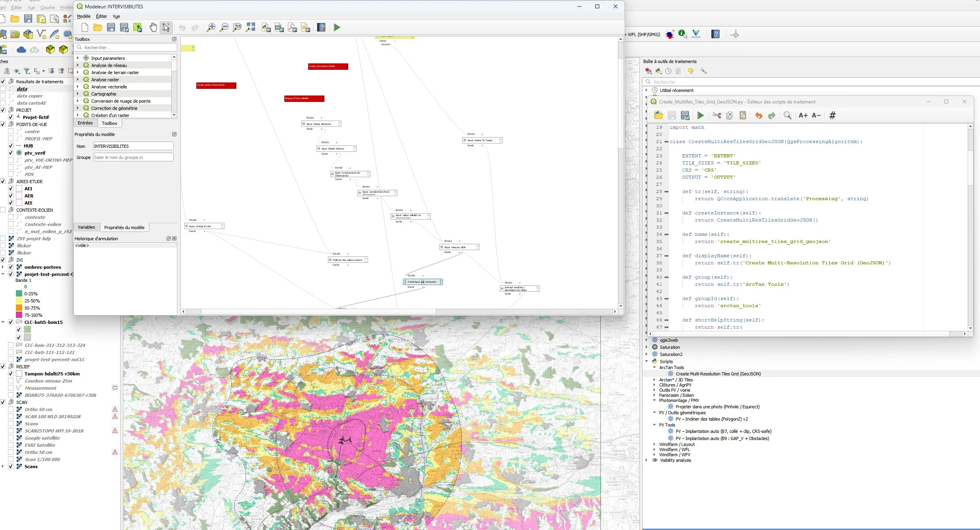Image resolution: width=980 pixels, height=530 pixels.
Task: Uncheck the ptv_verif layer
Action: pos(11,153)
